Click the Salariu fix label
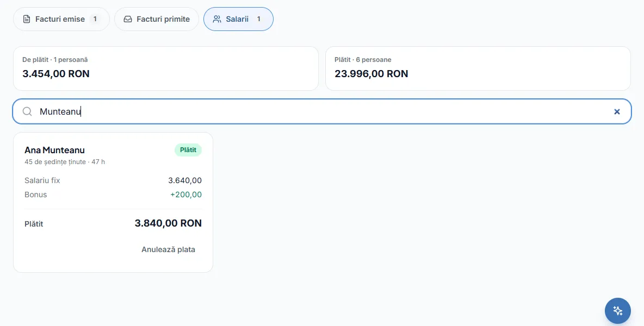The height and width of the screenshot is (326, 644). (x=42, y=180)
